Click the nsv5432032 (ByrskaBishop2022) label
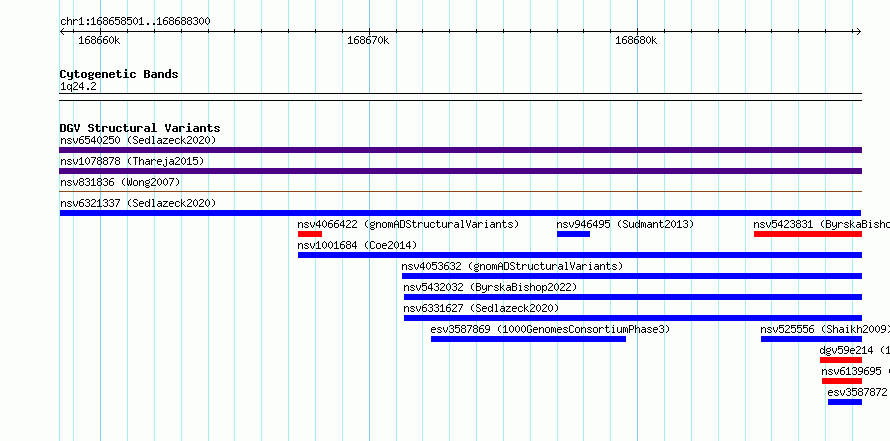The width and height of the screenshot is (890, 441). pyautogui.click(x=490, y=287)
